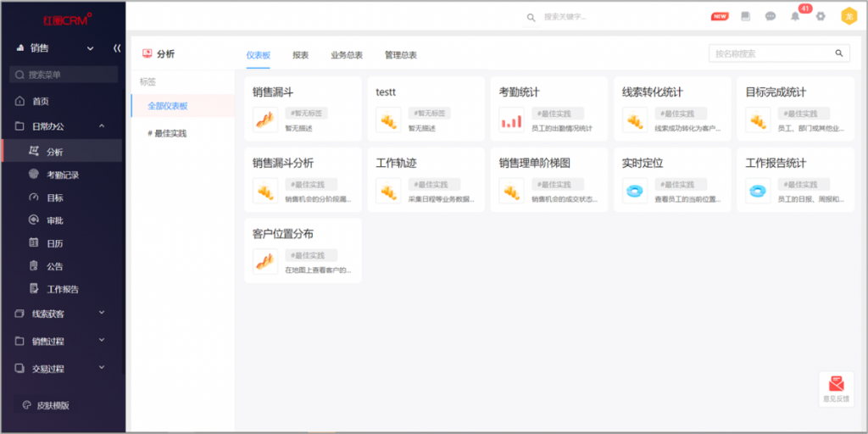Switch to the 报表 tab

click(300, 55)
